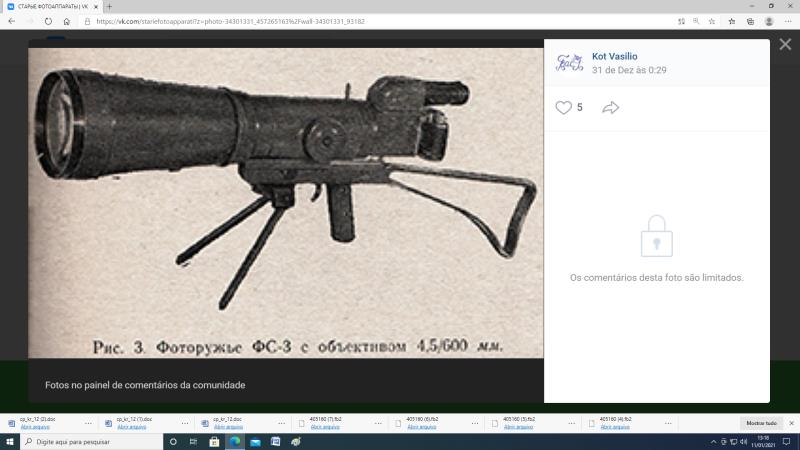This screenshot has height=450, width=800.
Task: Like the photo with the heart icon
Action: (563, 107)
